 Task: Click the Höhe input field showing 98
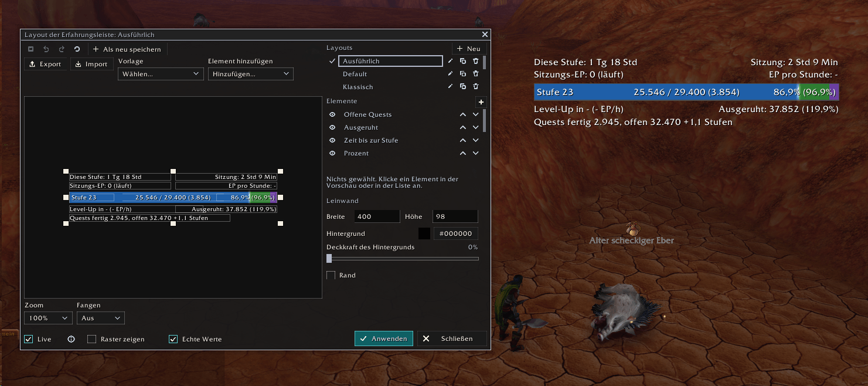[455, 216]
